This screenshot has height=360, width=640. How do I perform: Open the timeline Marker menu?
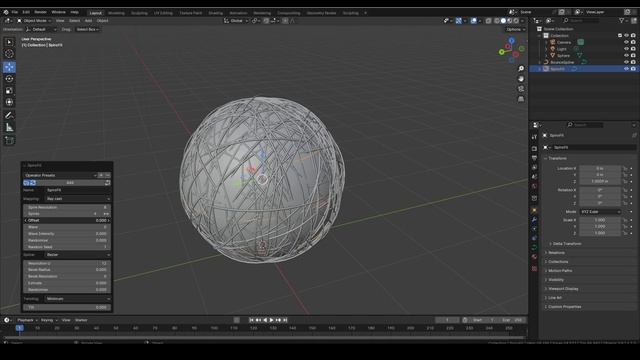(81, 320)
